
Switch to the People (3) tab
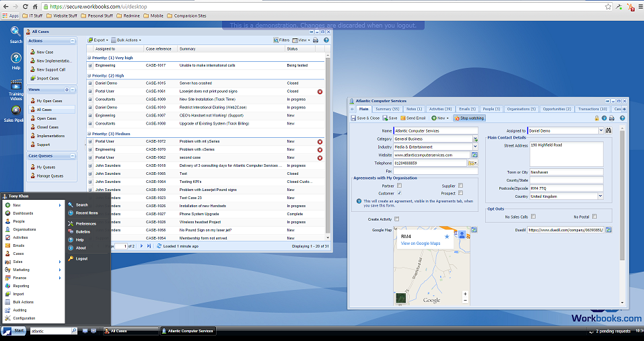[491, 109]
